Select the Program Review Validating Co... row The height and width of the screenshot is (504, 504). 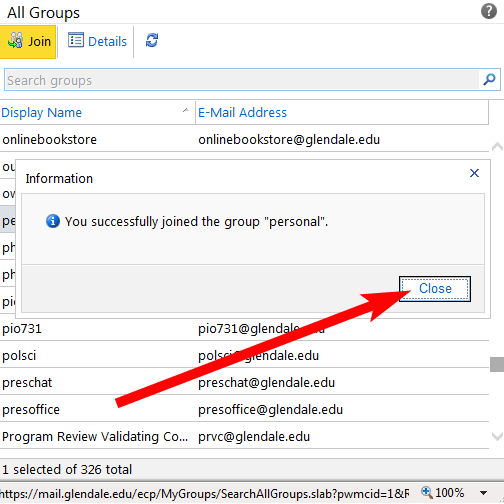[244, 436]
